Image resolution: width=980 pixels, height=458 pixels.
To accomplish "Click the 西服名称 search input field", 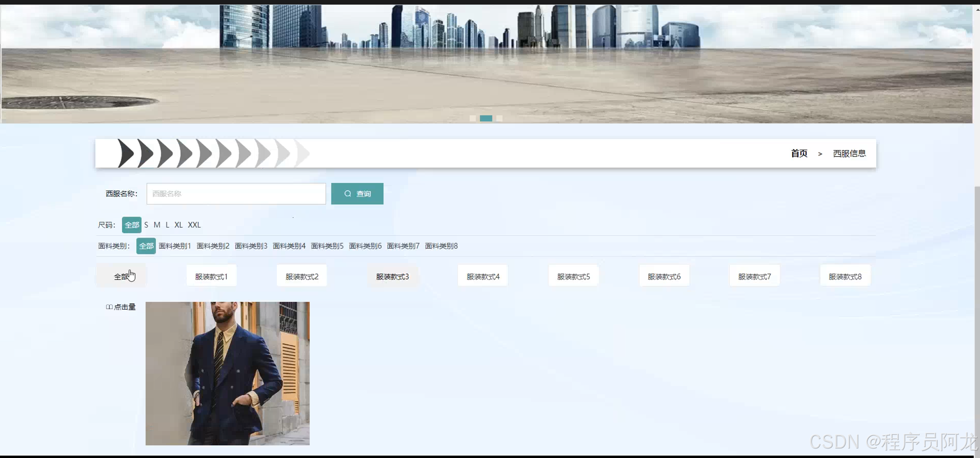I will pyautogui.click(x=236, y=194).
